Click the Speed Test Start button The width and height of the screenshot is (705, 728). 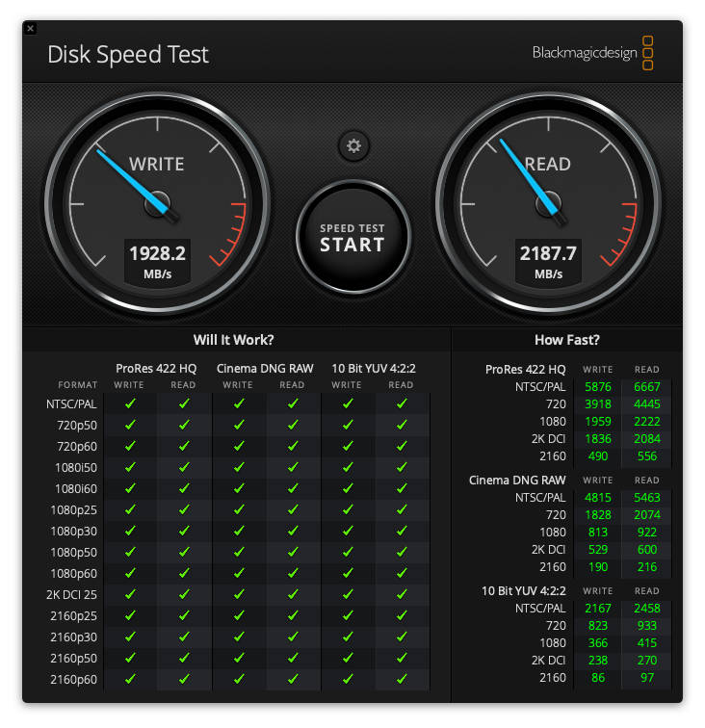[x=352, y=237]
